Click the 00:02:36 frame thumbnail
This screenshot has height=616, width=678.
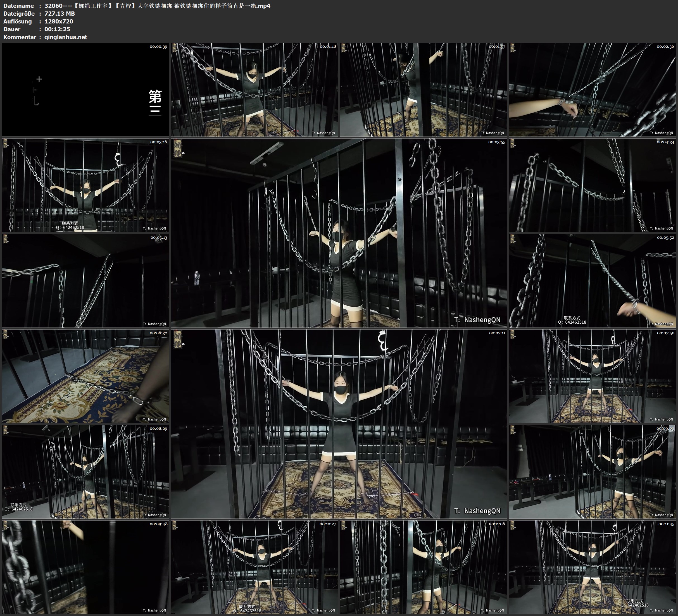point(592,89)
